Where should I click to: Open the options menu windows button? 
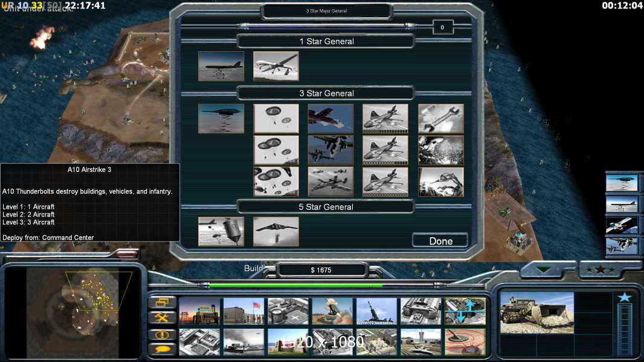(x=163, y=302)
